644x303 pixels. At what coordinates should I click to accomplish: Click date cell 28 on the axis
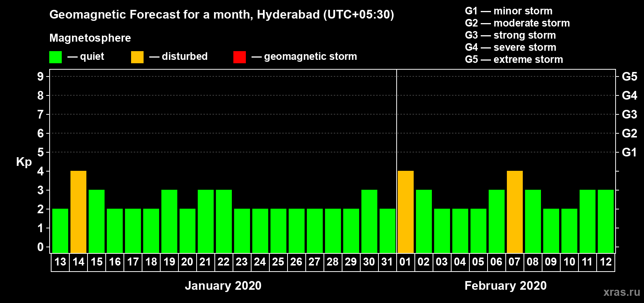coord(333,262)
